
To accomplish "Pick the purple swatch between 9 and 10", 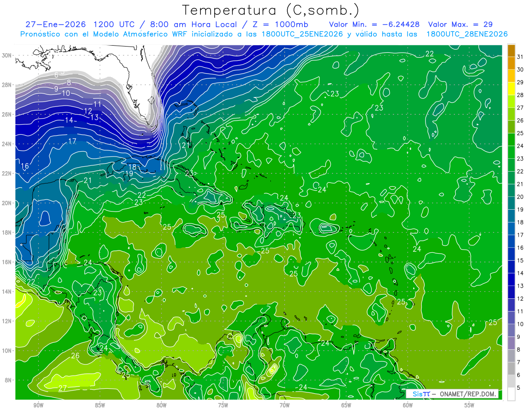I will coord(511,331).
